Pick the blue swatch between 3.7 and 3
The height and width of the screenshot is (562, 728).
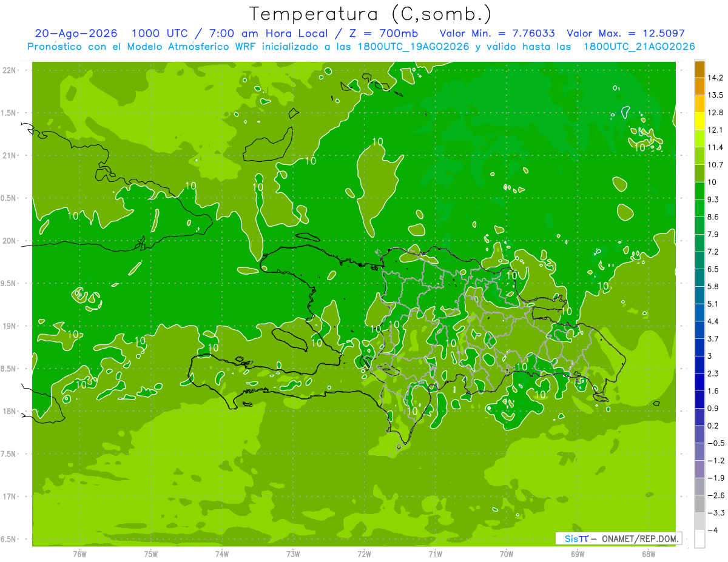pyautogui.click(x=699, y=347)
